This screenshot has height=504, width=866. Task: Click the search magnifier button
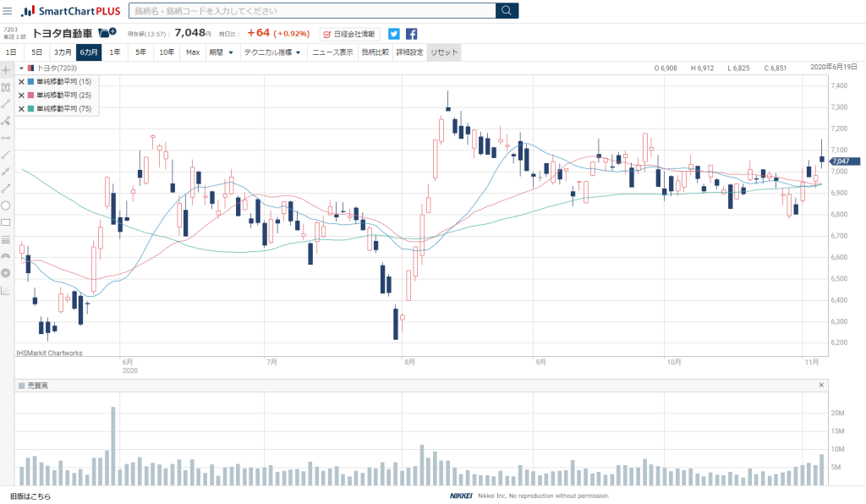507,11
